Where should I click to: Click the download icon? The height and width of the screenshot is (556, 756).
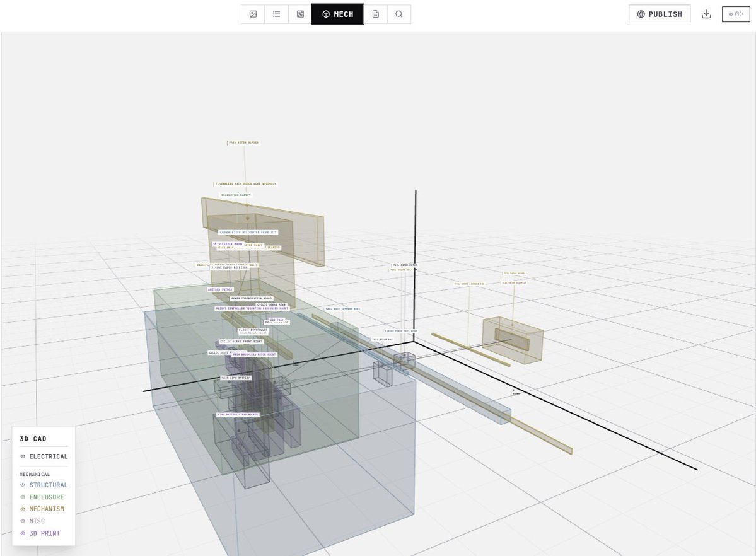click(706, 14)
